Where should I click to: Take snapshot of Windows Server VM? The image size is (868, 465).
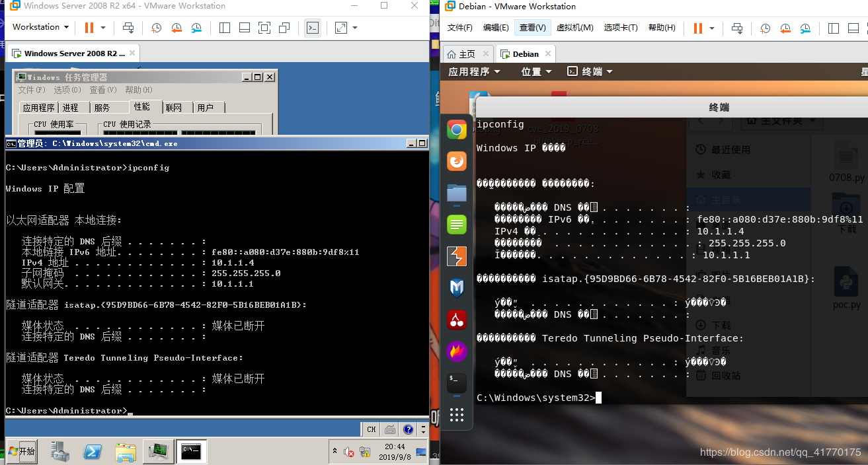pos(156,28)
